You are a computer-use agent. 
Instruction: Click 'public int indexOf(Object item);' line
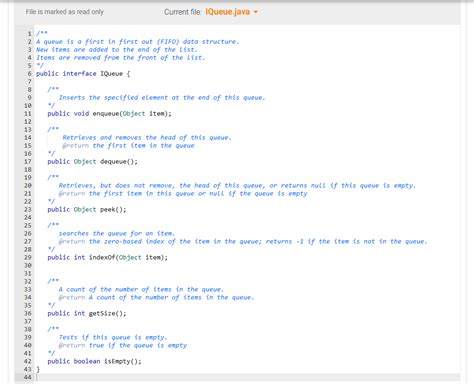(x=107, y=258)
